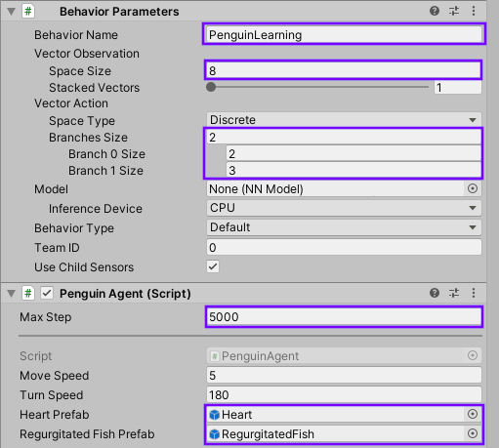Open object picker for Model field
Screen dimensions: 499x448
coord(473,188)
